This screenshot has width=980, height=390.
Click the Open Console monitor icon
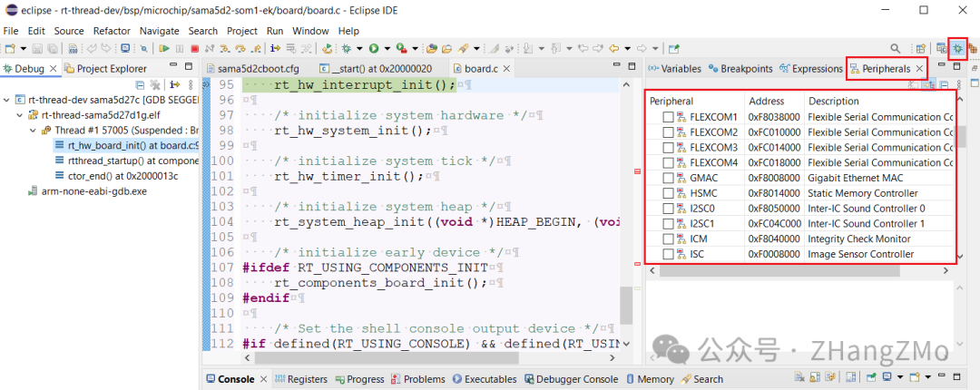(125, 48)
